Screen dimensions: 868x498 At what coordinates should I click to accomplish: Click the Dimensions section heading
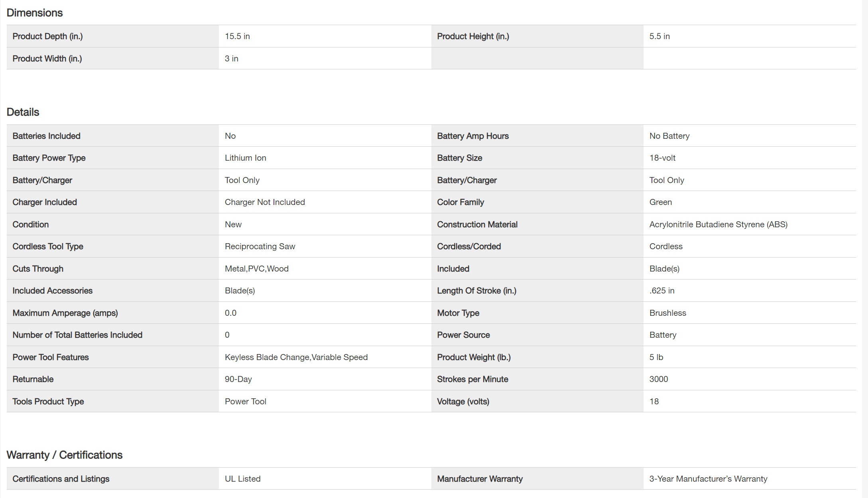pyautogui.click(x=35, y=13)
